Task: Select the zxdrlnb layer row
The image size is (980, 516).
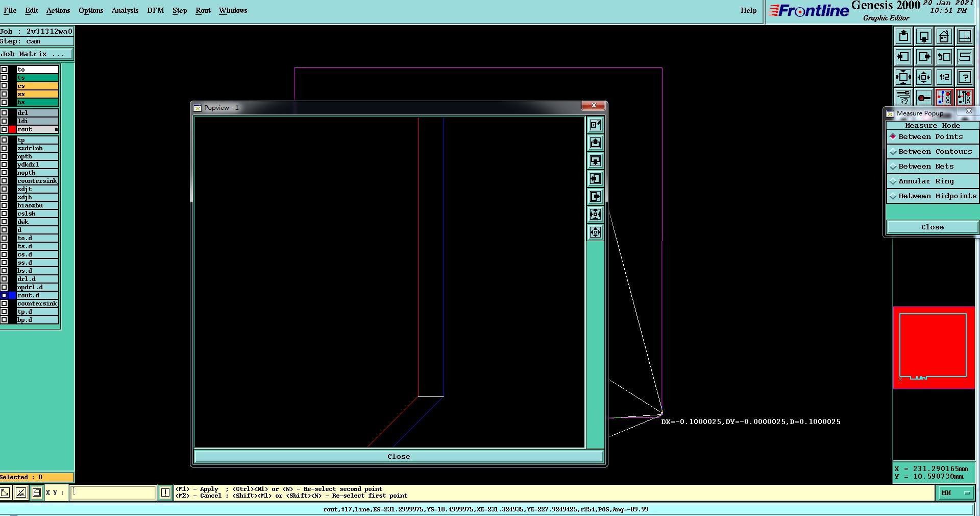Action: click(x=37, y=148)
